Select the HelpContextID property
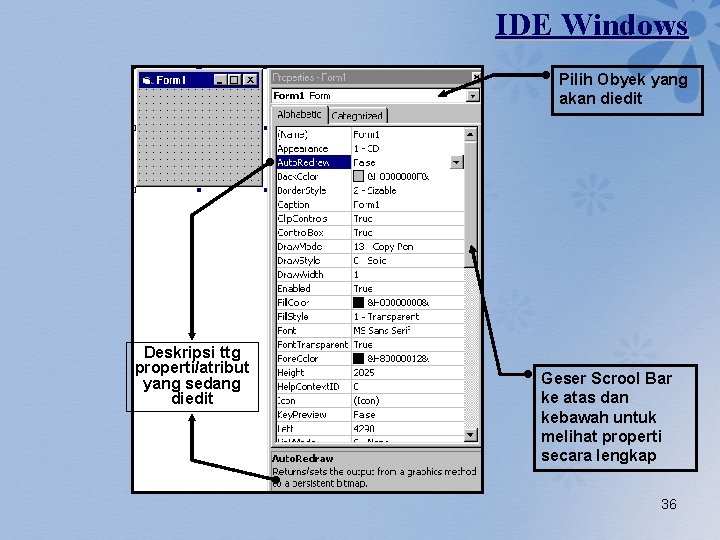This screenshot has height=540, width=720. click(x=314, y=387)
